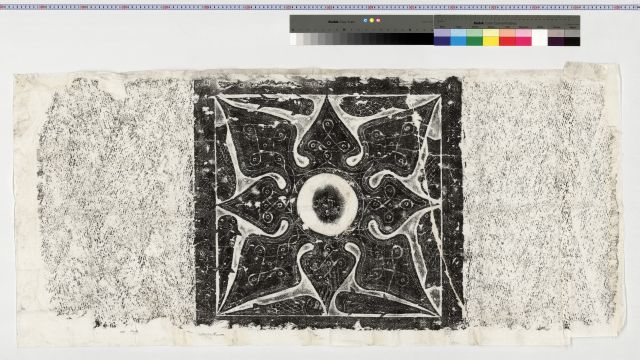
Task: Pick the pale green tint patch
Action: tap(475, 33)
